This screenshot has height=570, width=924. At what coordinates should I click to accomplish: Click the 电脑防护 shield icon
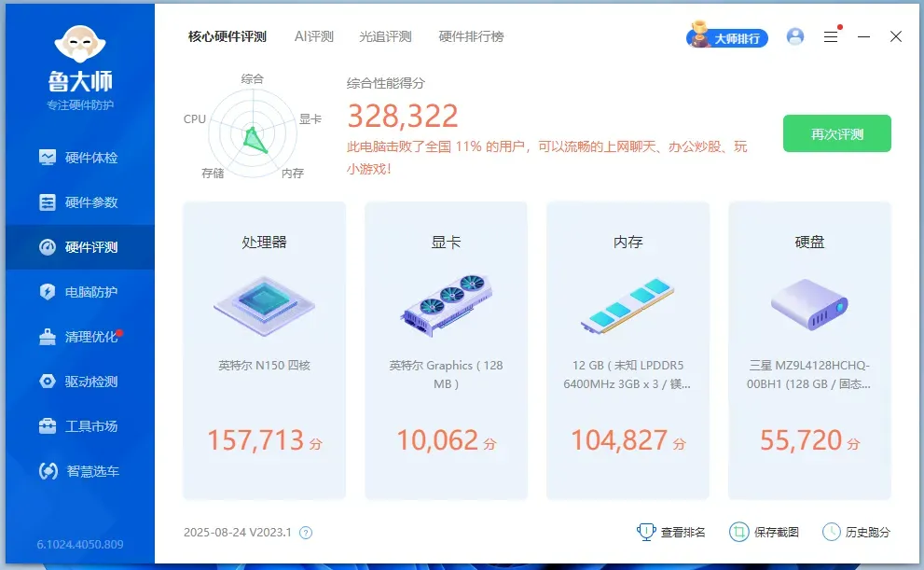point(48,292)
